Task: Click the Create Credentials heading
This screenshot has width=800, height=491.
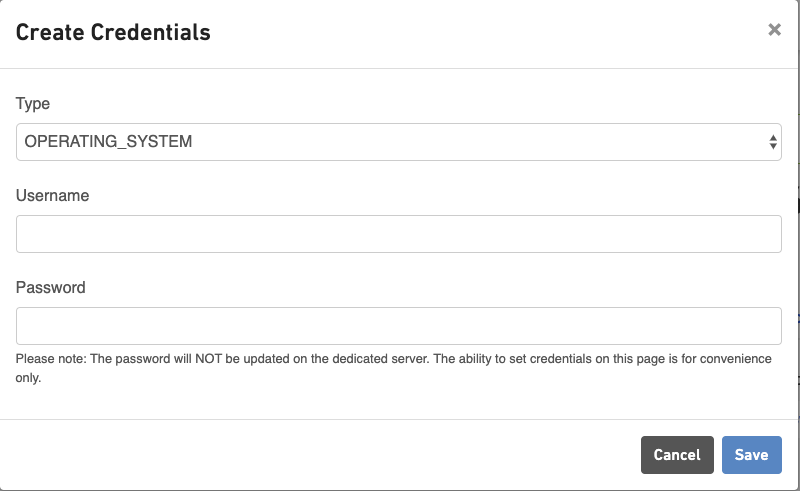Action: [x=113, y=32]
